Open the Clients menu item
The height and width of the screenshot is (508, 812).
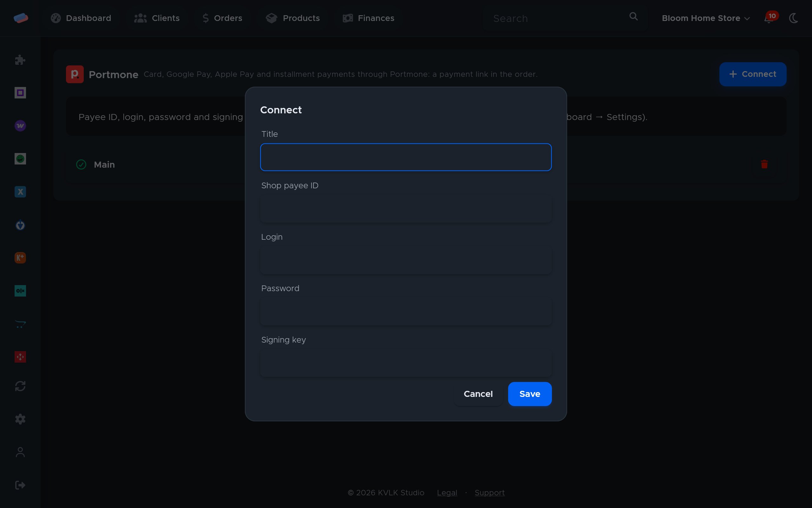point(157,18)
